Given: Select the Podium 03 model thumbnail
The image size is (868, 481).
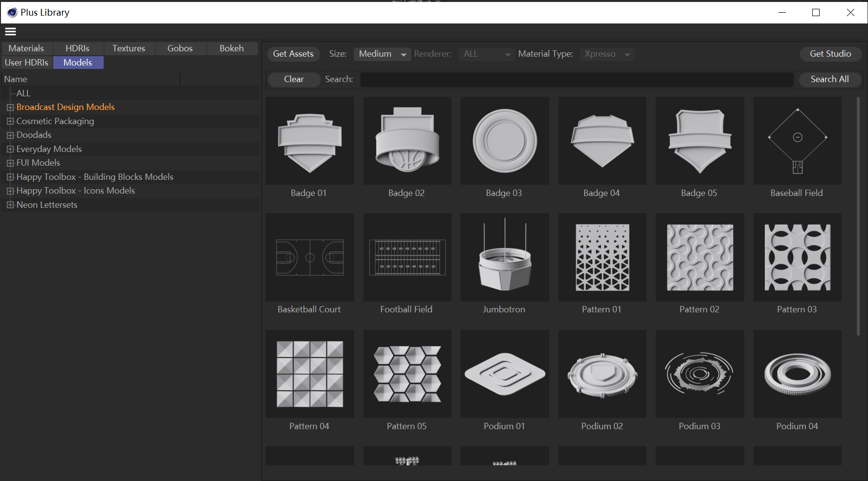Looking at the screenshot, I should point(700,374).
